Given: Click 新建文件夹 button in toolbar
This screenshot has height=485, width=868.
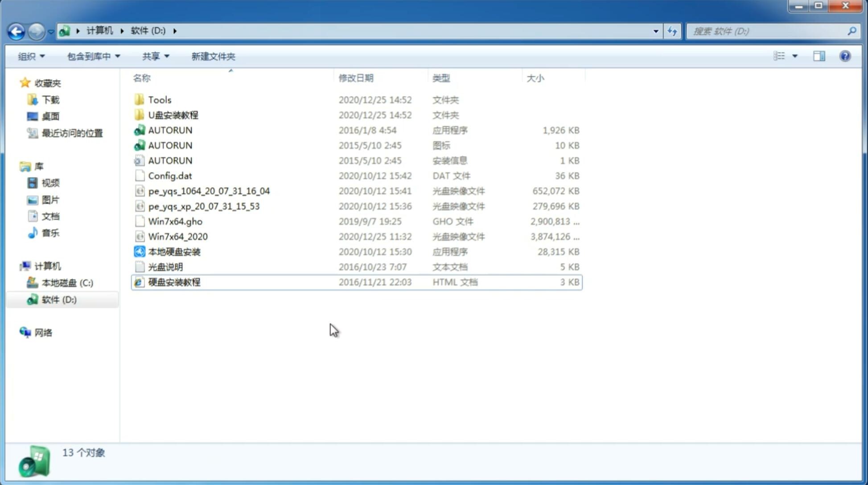Looking at the screenshot, I should tap(213, 56).
